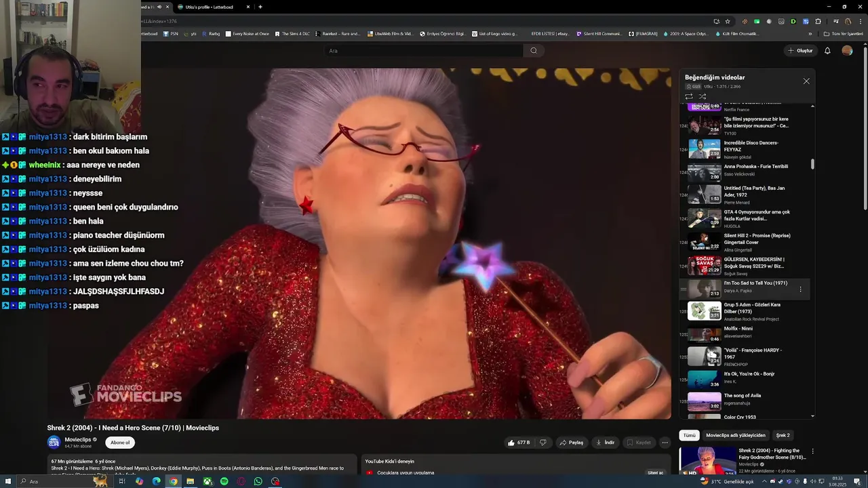Open the 2001: A Space Odys... bookmark
This screenshot has height=488, width=868.
(685, 33)
